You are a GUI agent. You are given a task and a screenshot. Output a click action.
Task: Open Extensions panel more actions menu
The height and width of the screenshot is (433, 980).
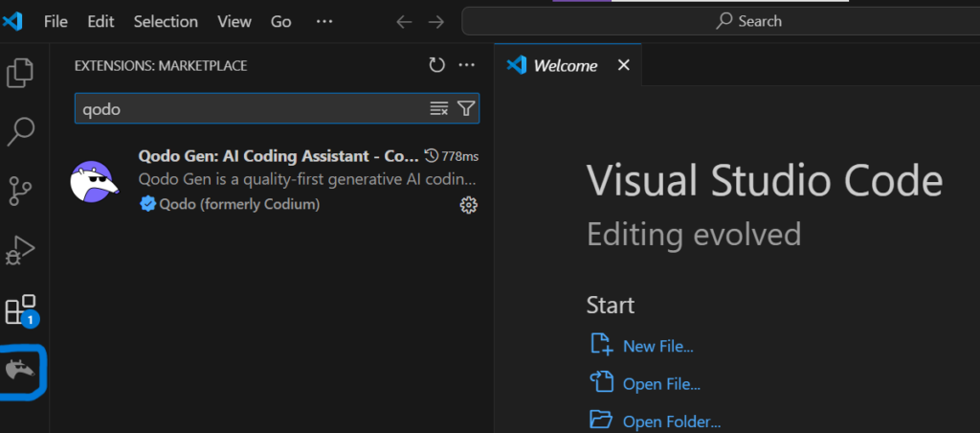tap(467, 65)
